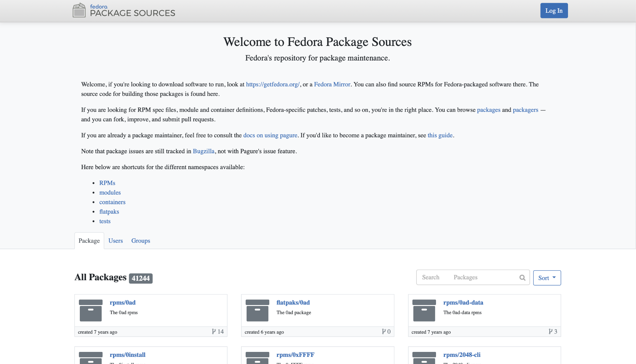Viewport: 636px width, 364px height.
Task: Select the Package tab
Action: click(x=89, y=241)
